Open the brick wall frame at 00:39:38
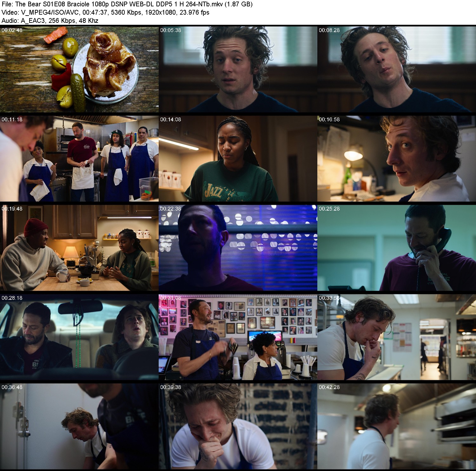Image resolution: width=476 pixels, height=471 pixels. click(x=238, y=426)
